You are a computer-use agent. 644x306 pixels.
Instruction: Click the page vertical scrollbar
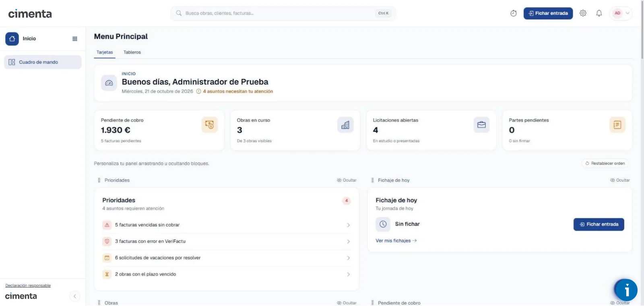tap(642, 30)
